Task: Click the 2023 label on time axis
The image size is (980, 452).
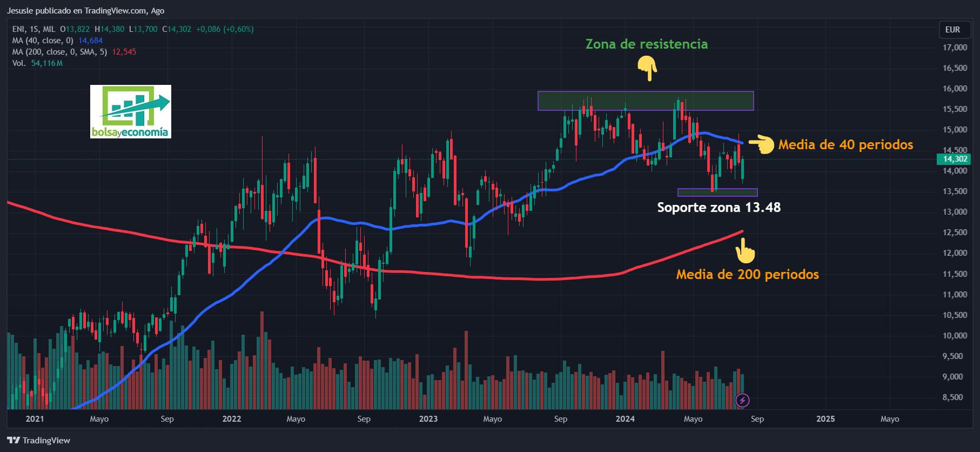Action: coord(428,418)
